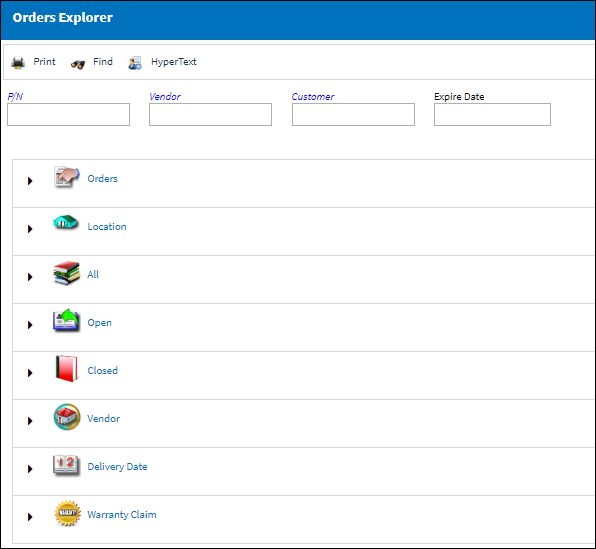Expand the Warranty Claim node arrow

(30, 517)
